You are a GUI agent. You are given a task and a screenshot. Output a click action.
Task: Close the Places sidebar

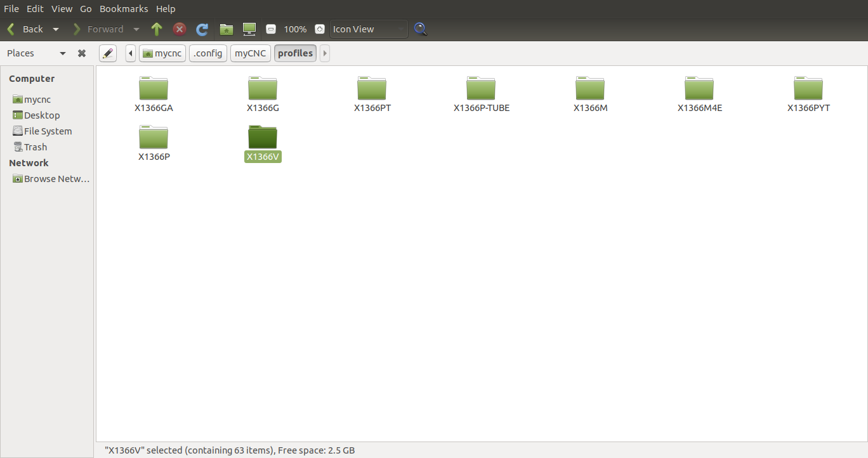point(82,53)
